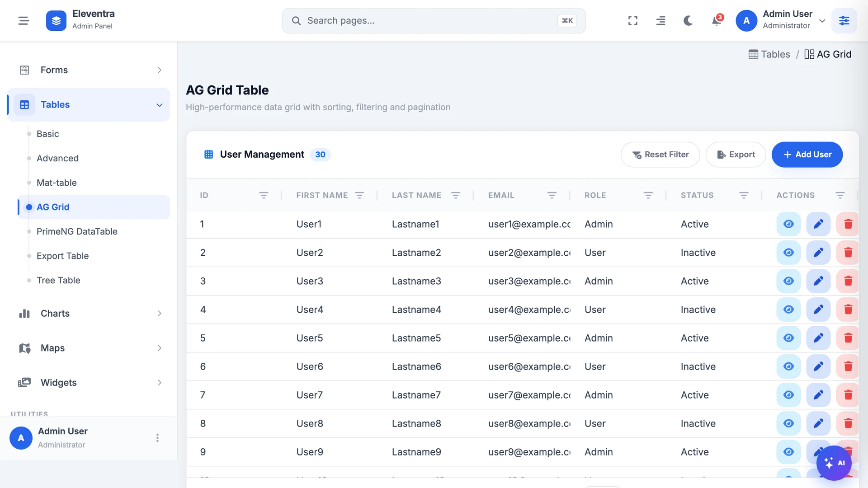The width and height of the screenshot is (868, 488).
Task: Click the Reset Filter button
Action: coord(660,155)
